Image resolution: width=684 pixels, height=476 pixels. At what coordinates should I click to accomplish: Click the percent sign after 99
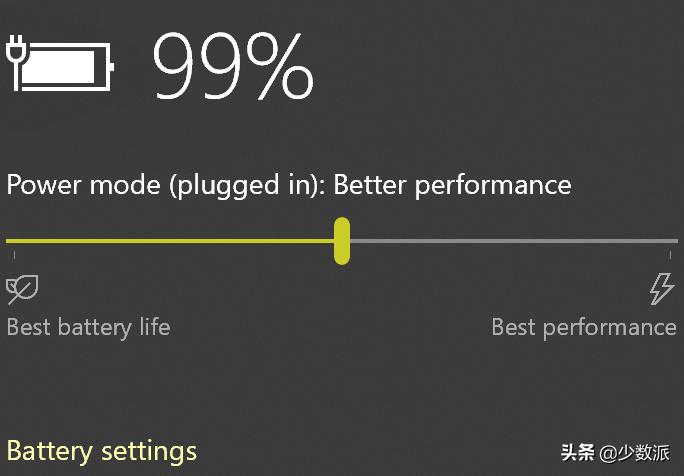point(279,67)
